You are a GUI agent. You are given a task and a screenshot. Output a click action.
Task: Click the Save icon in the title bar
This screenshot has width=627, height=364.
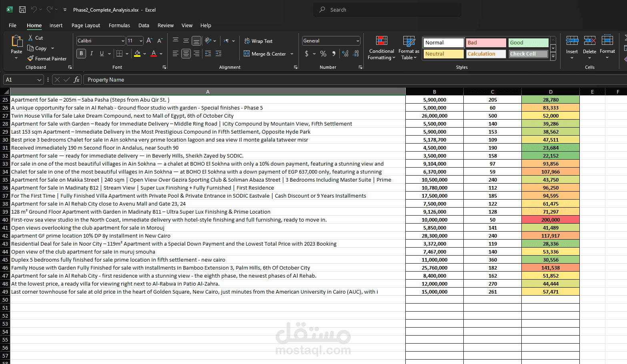coord(22,10)
